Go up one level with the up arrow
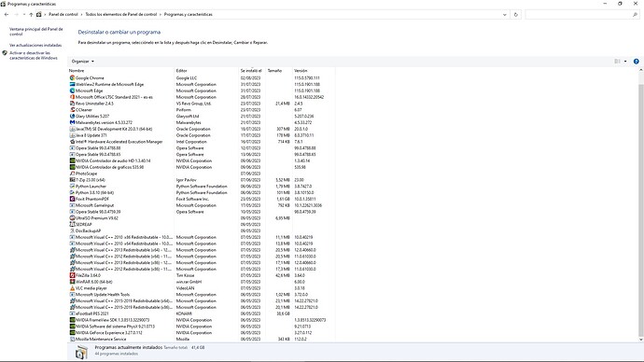644x362 pixels. point(31,14)
